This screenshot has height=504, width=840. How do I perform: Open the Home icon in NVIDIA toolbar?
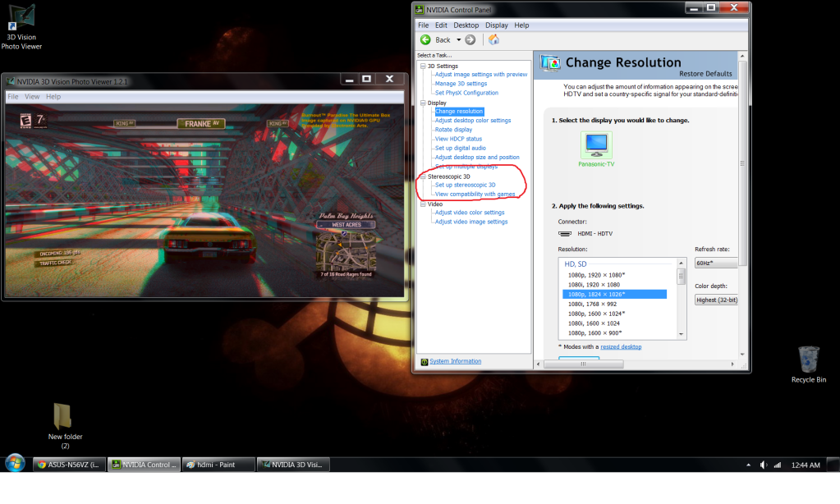(493, 39)
